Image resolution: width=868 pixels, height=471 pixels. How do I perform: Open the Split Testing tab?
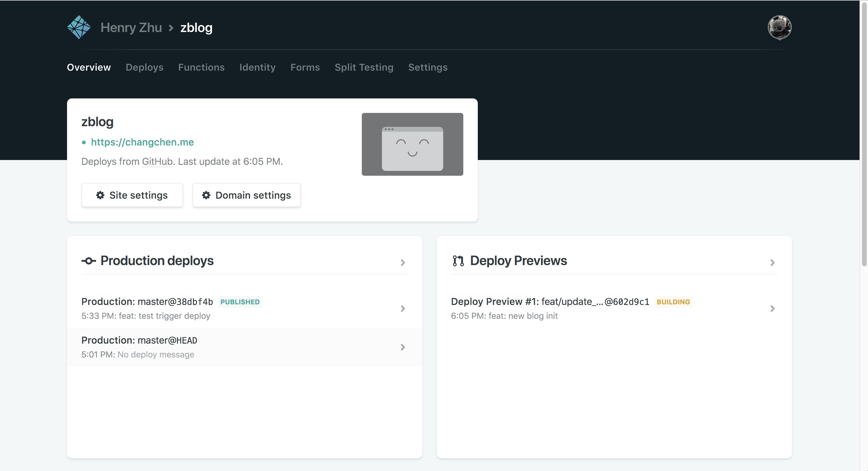[x=364, y=67]
